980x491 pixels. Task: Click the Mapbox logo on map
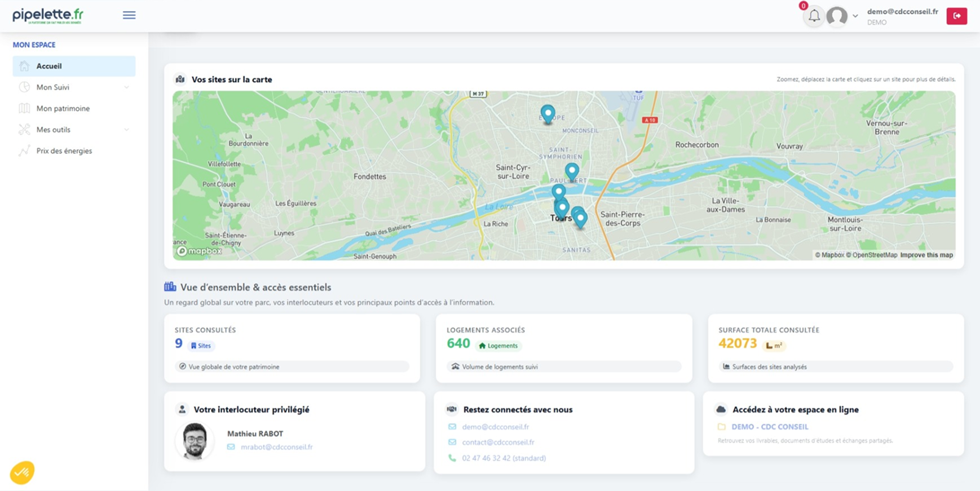point(199,251)
